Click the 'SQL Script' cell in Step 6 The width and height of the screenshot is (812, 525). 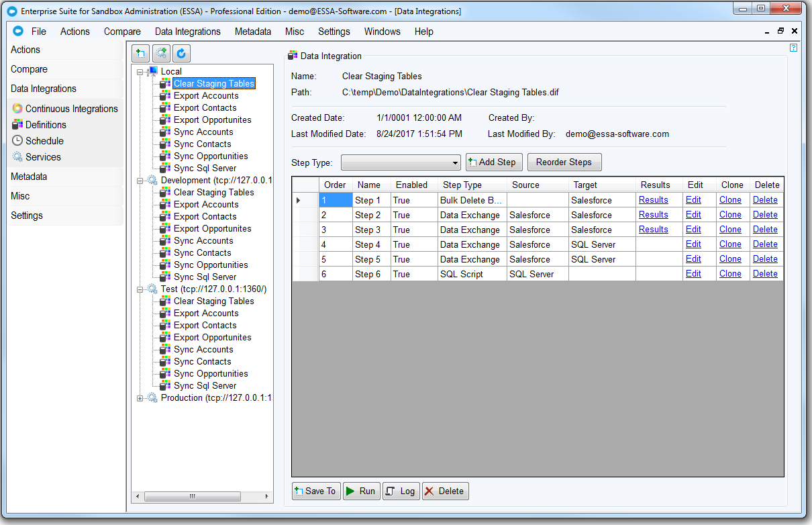472,274
